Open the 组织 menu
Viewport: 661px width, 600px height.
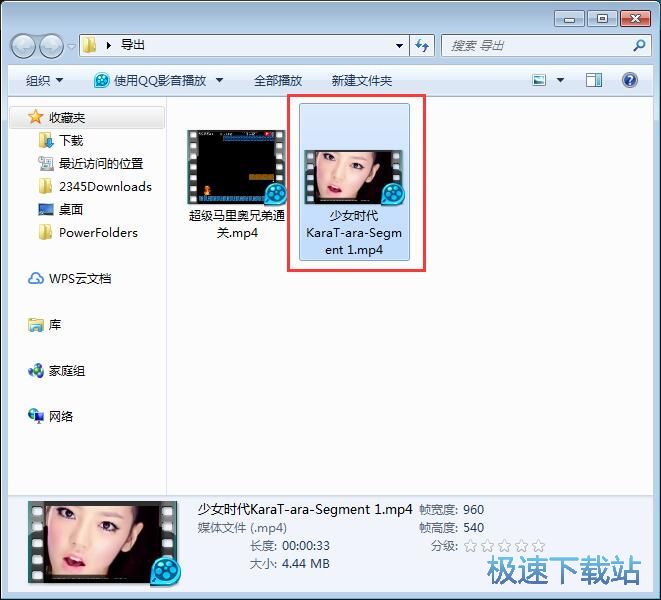point(44,80)
